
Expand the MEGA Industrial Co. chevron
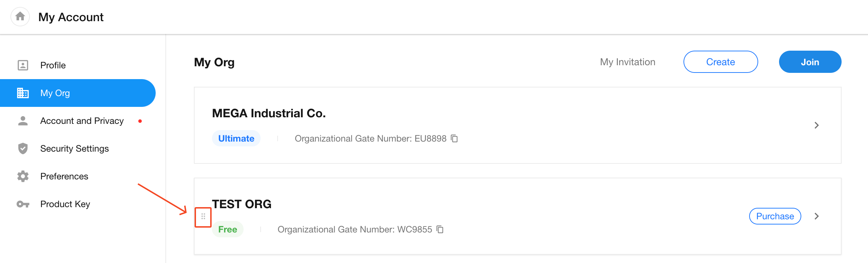point(817,125)
